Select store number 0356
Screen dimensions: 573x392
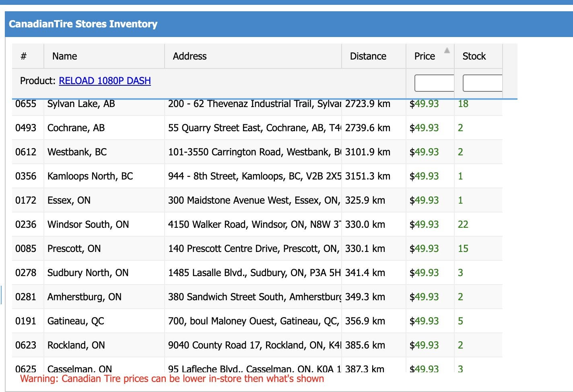click(26, 176)
